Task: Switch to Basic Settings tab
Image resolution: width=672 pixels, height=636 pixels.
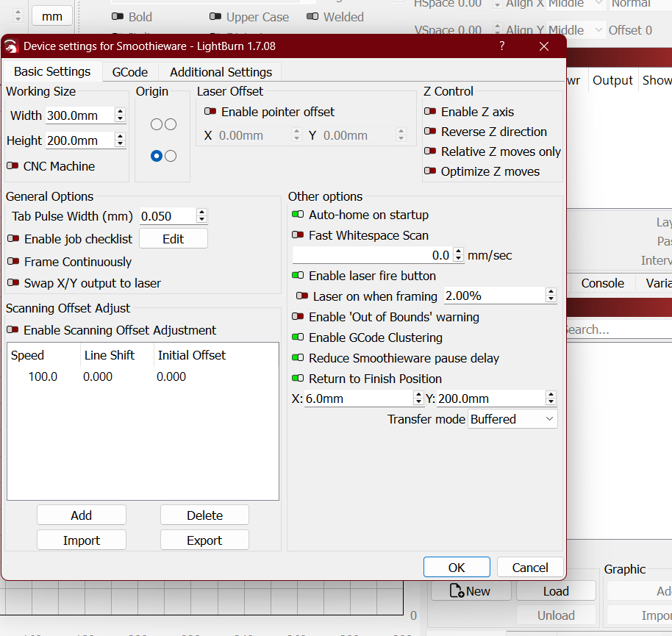Action: tap(52, 71)
